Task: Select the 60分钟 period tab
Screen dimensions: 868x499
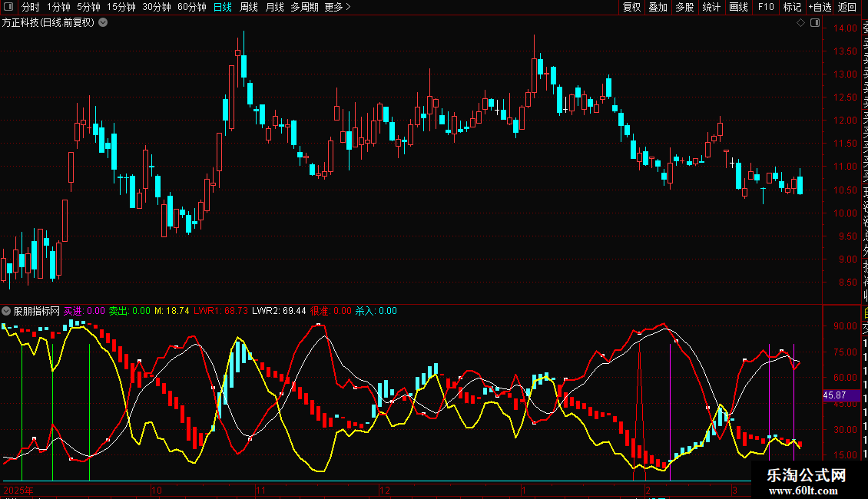Action: coord(191,7)
